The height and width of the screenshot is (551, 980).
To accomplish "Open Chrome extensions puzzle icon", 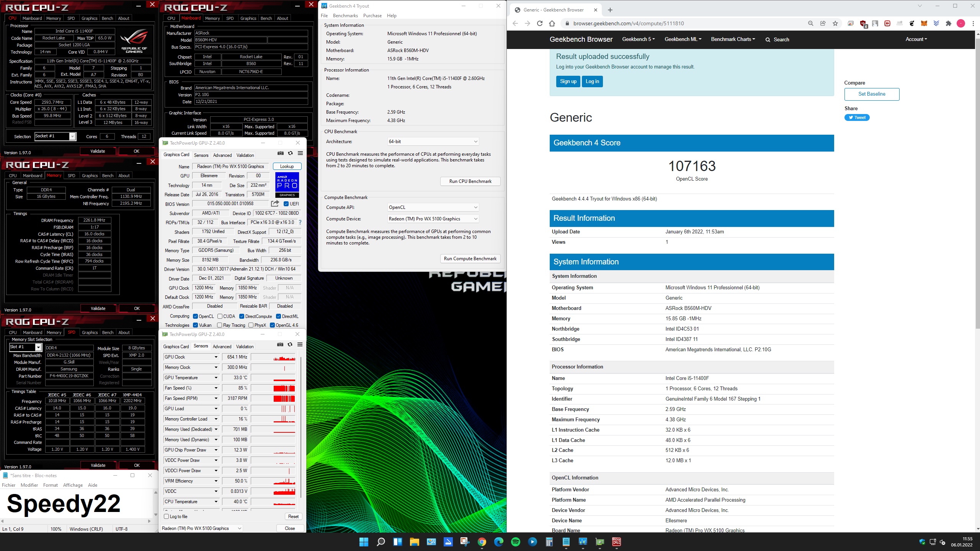I will click(948, 23).
